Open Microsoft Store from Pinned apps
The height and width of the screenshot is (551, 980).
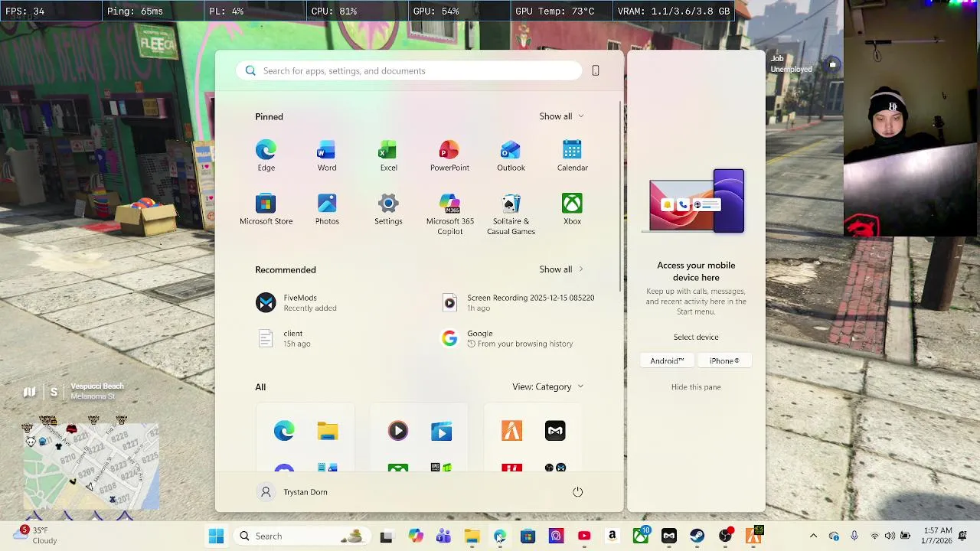(x=266, y=209)
